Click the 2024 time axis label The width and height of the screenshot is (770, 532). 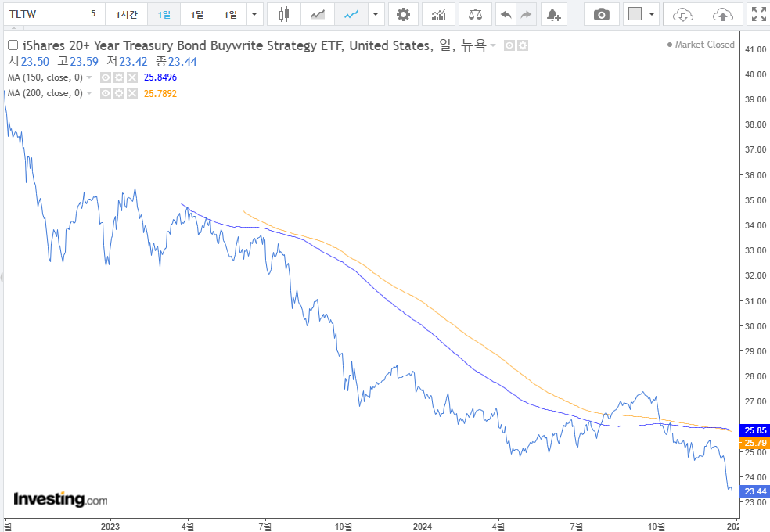coord(423,527)
